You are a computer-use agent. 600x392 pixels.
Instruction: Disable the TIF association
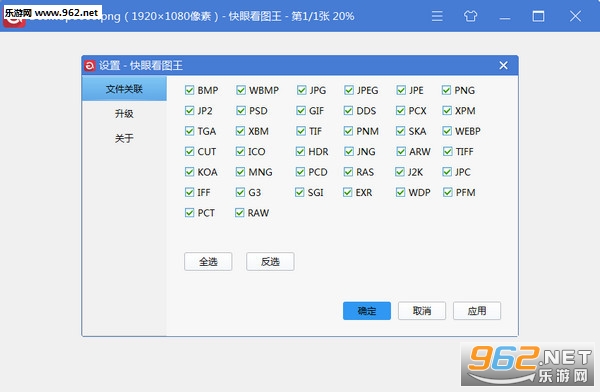[301, 131]
